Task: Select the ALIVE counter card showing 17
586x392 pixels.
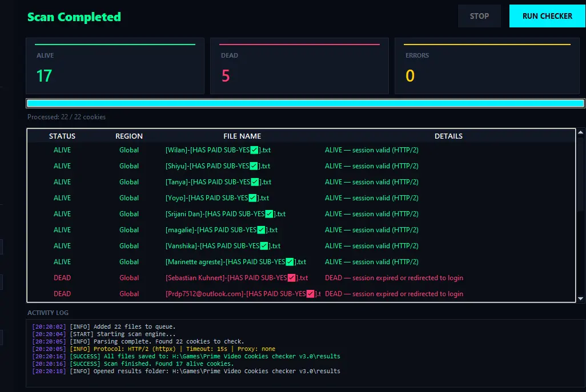Action: click(x=115, y=66)
